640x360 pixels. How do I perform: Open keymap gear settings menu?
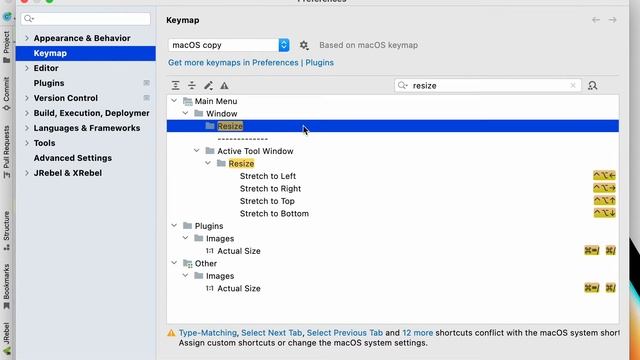point(304,45)
